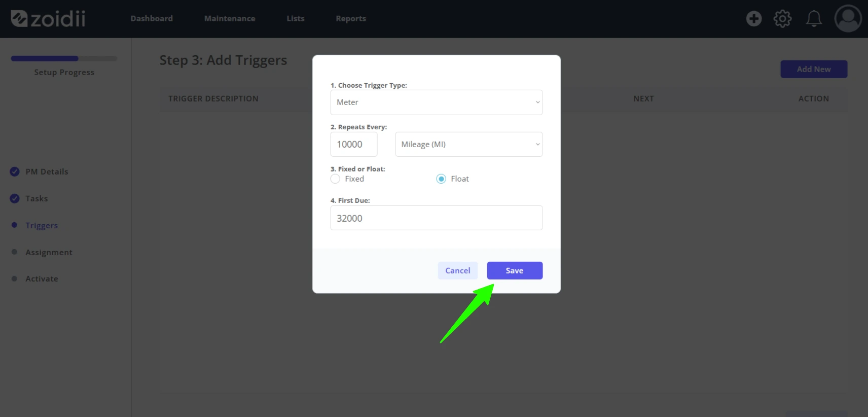
Task: Click the Step 3: Add Triggers heading
Action: [223, 60]
